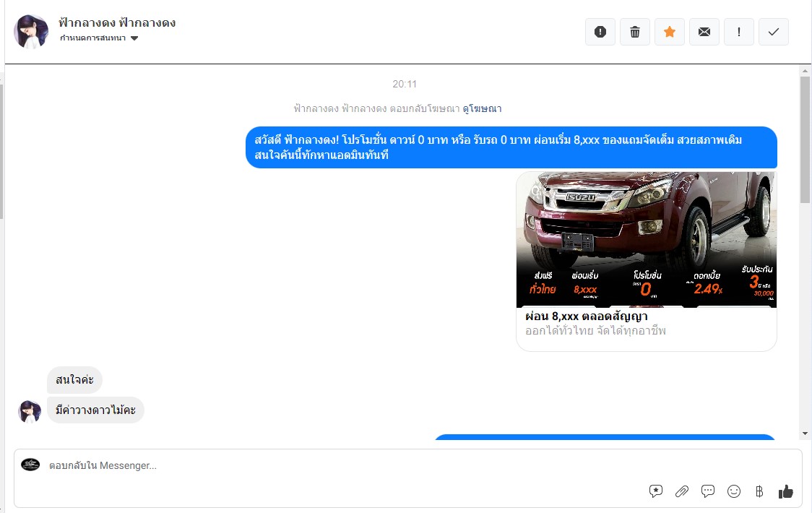Mark conversation unread with envelope icon
The image size is (812, 513).
tap(704, 32)
